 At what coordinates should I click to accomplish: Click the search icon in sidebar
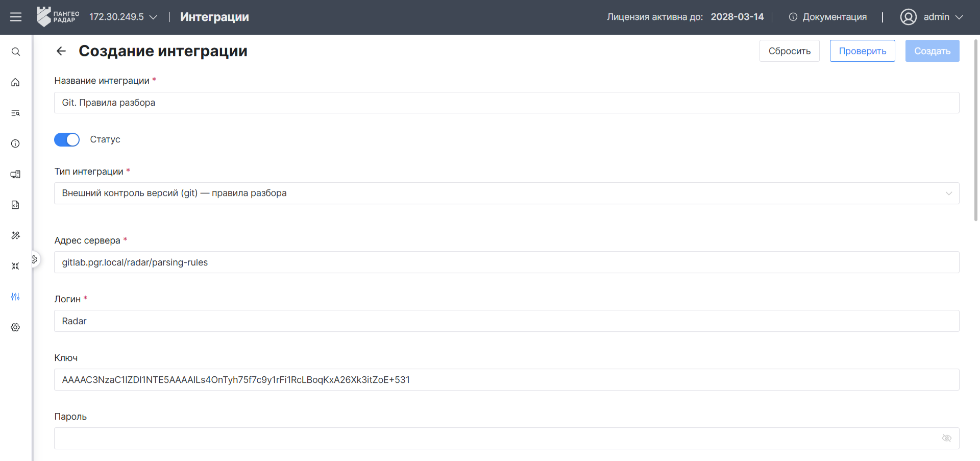(16, 52)
